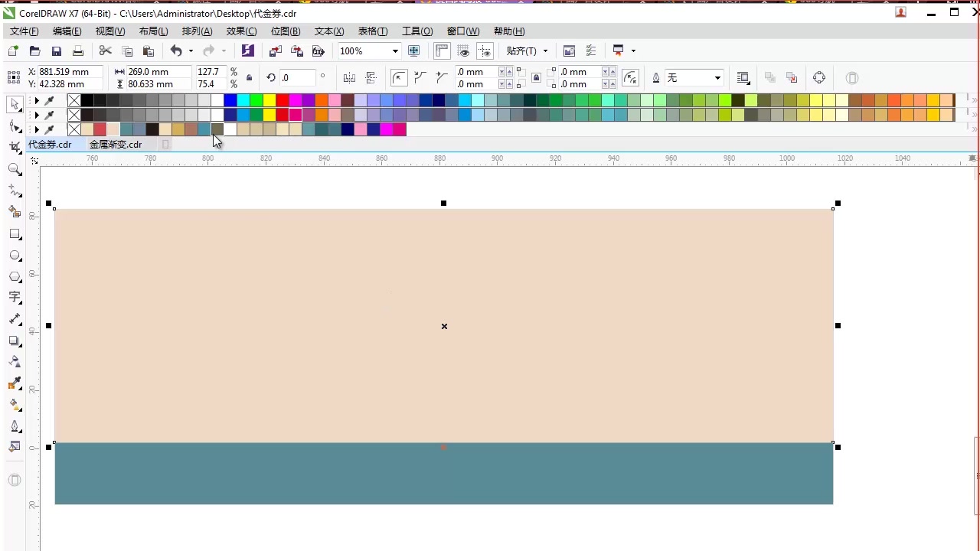This screenshot has width=980, height=551.
Task: Click the object width 269.0 mm field
Action: 158,71
